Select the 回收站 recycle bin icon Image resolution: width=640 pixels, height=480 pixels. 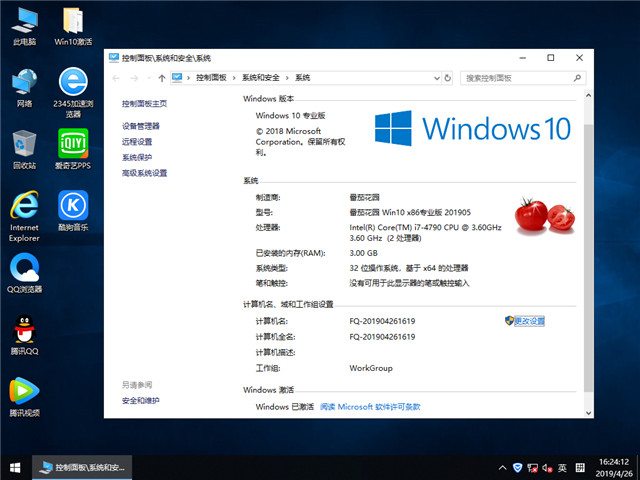pos(24,150)
